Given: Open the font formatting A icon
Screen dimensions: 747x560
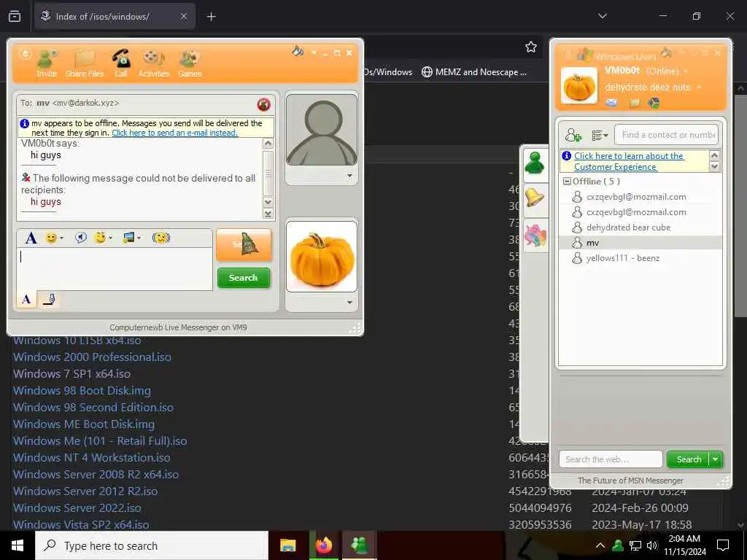Looking at the screenshot, I should [x=31, y=238].
